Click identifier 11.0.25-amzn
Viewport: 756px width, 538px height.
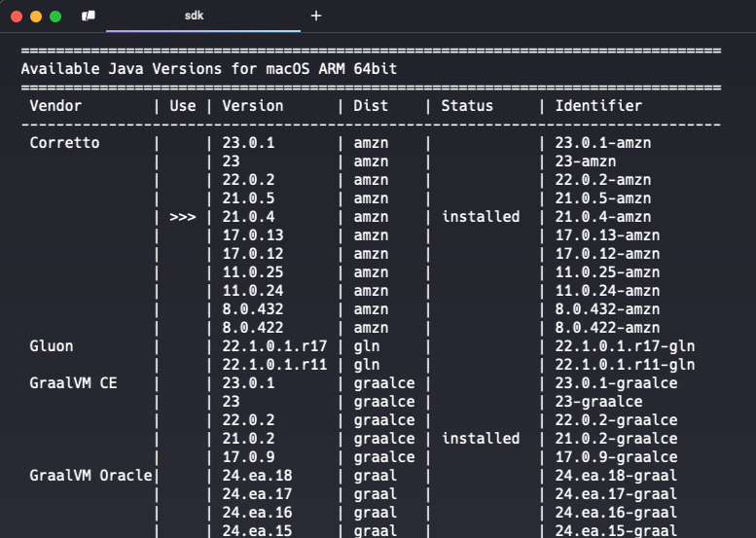(x=607, y=271)
